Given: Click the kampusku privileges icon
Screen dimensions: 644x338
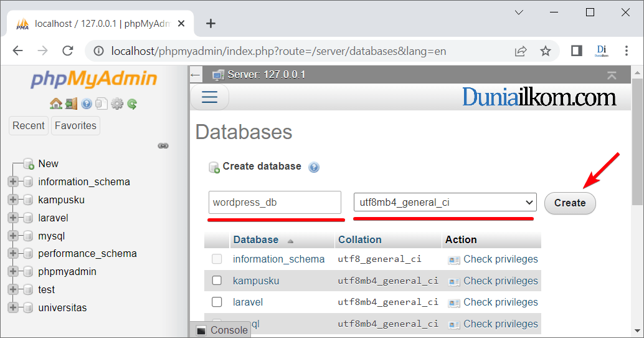Looking at the screenshot, I should 454,282.
